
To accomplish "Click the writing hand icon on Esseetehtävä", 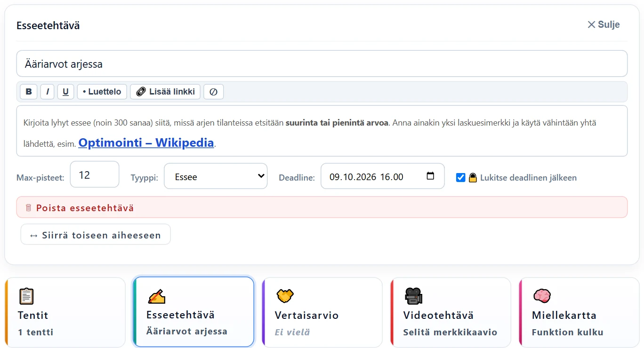I will 157,296.
